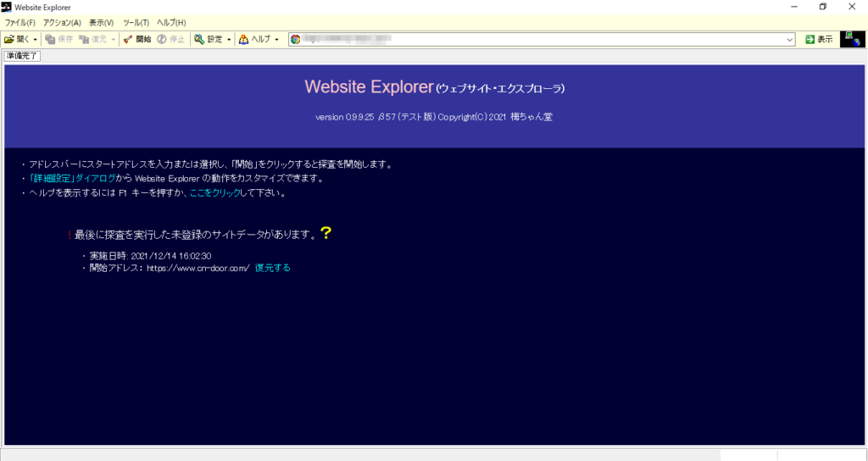This screenshot has height=461, width=868.
Task: Click inside the address bar field
Action: point(542,39)
